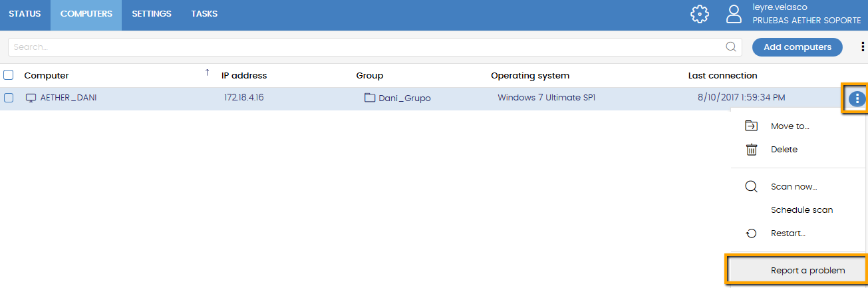Sort by Computer column header

click(x=47, y=76)
